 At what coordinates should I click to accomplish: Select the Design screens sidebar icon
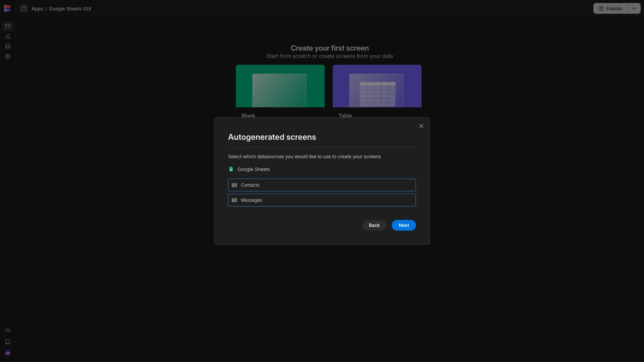[8, 26]
